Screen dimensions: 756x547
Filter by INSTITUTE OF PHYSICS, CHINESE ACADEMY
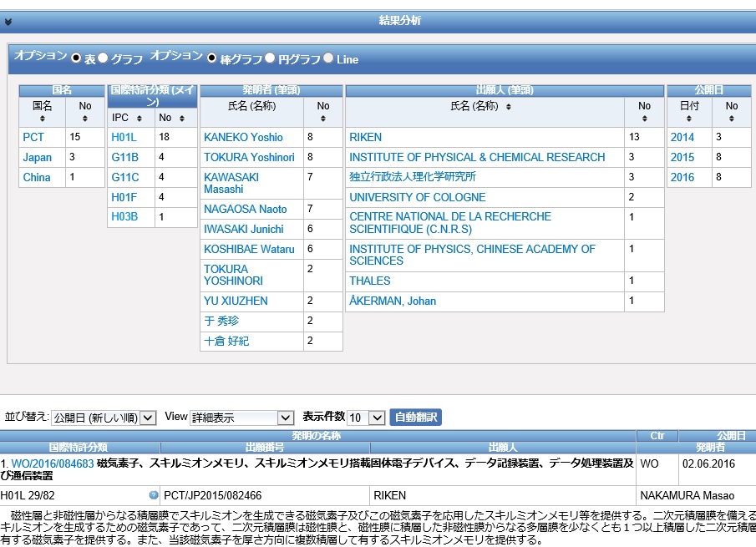click(473, 255)
